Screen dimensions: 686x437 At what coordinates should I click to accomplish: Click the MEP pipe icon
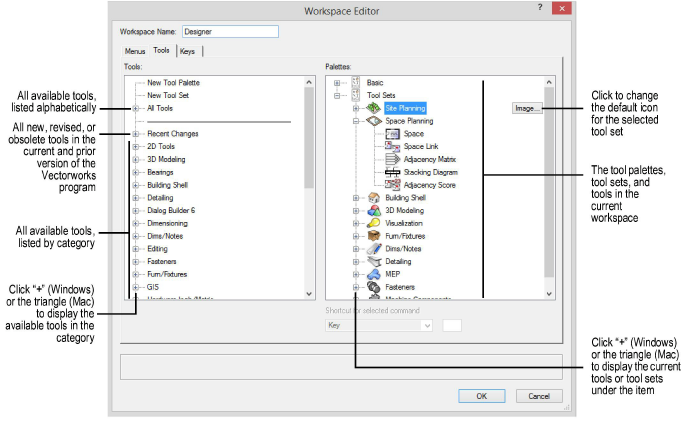click(374, 274)
